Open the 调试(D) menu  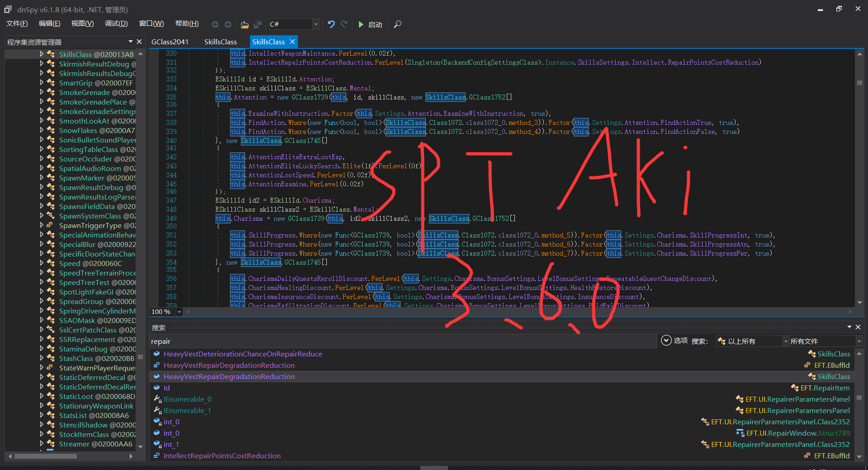116,24
